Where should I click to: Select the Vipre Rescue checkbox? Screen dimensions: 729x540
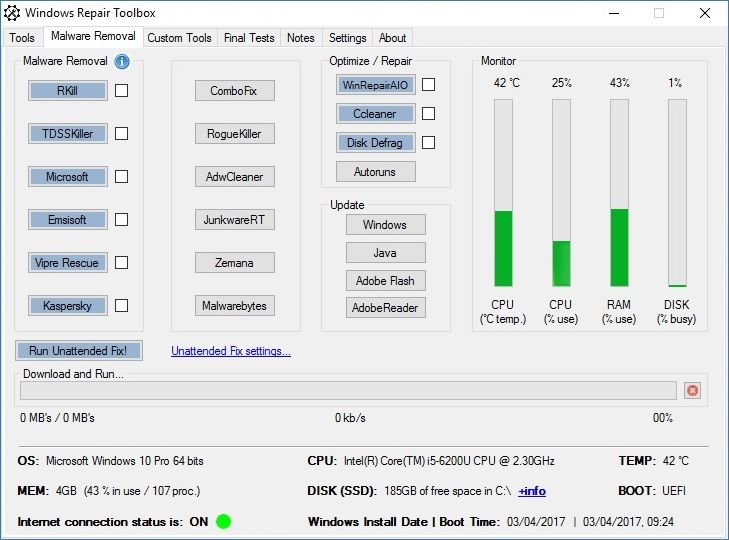tap(121, 262)
